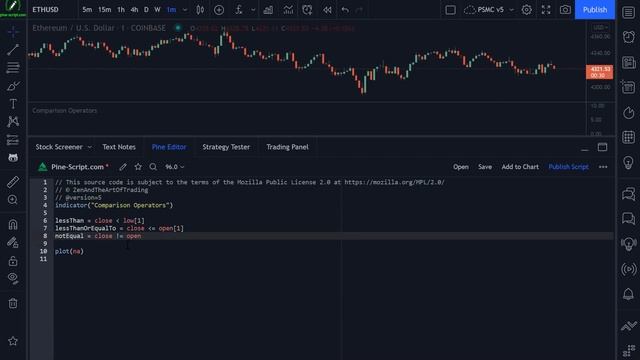Open the watchlist panel icon
Image resolution: width=640 pixels, height=360 pixels.
[629, 13]
